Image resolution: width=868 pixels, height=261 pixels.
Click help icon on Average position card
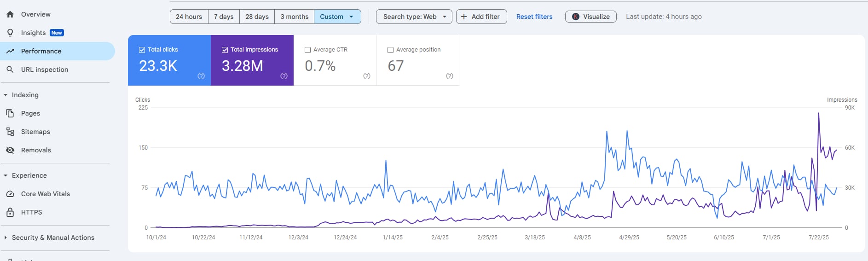click(x=450, y=76)
